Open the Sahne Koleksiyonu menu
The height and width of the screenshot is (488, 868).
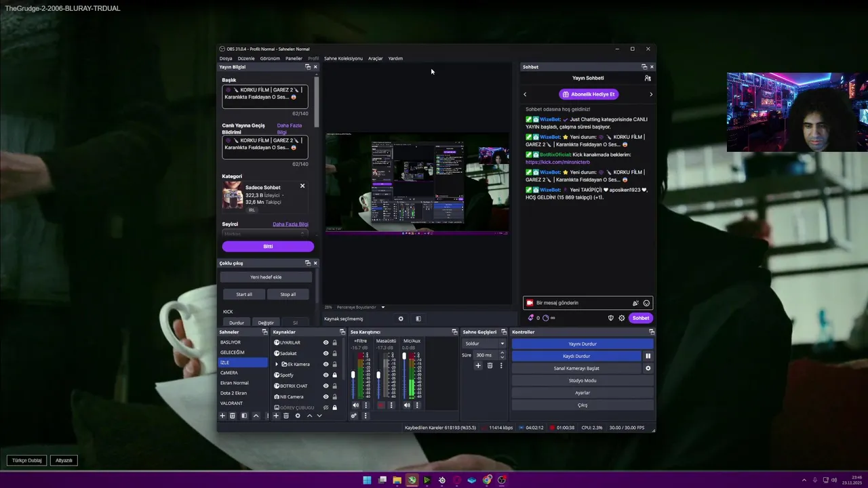tap(343, 58)
